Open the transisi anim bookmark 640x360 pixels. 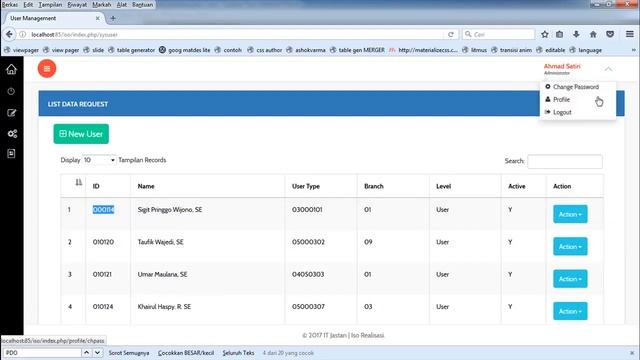(511, 50)
